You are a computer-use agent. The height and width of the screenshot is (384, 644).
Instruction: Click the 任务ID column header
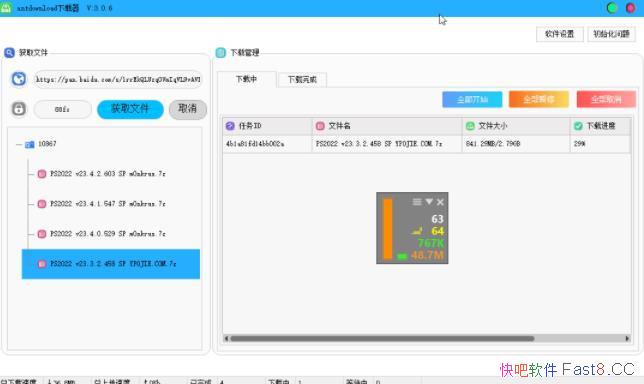point(267,126)
